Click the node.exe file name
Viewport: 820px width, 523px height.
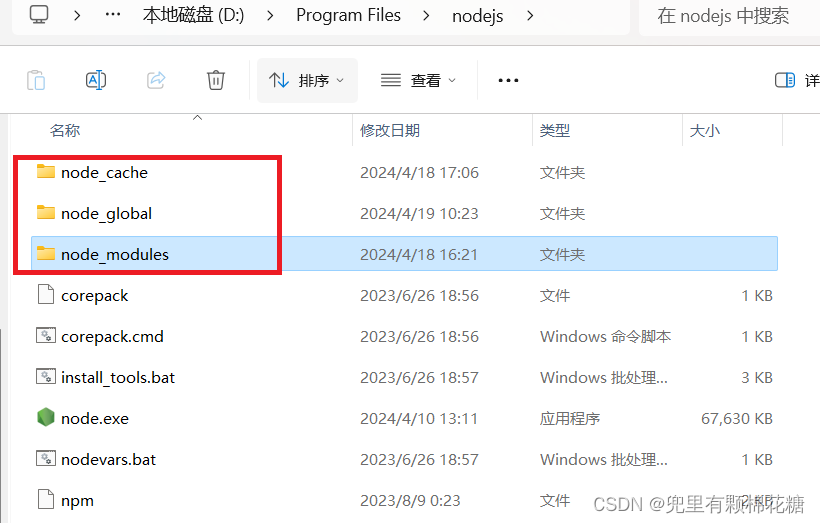click(95, 419)
